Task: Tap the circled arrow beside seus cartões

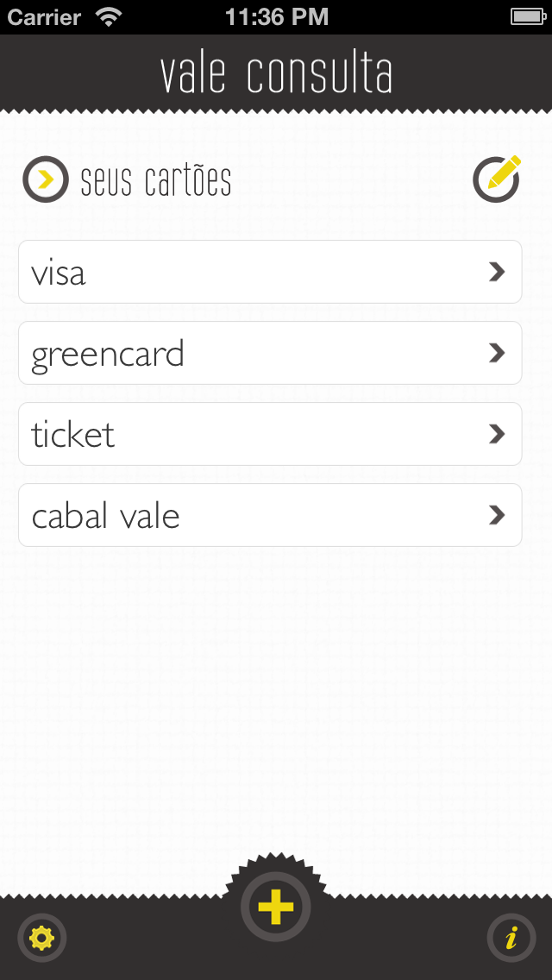Action: 46,179
